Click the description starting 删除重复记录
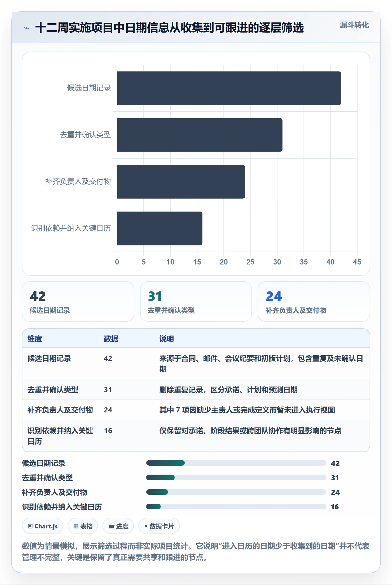Screen dimensions: 392x585 228,390
